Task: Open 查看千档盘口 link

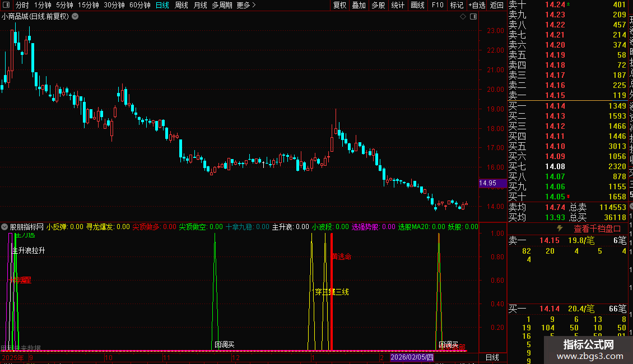Action: [x=597, y=228]
